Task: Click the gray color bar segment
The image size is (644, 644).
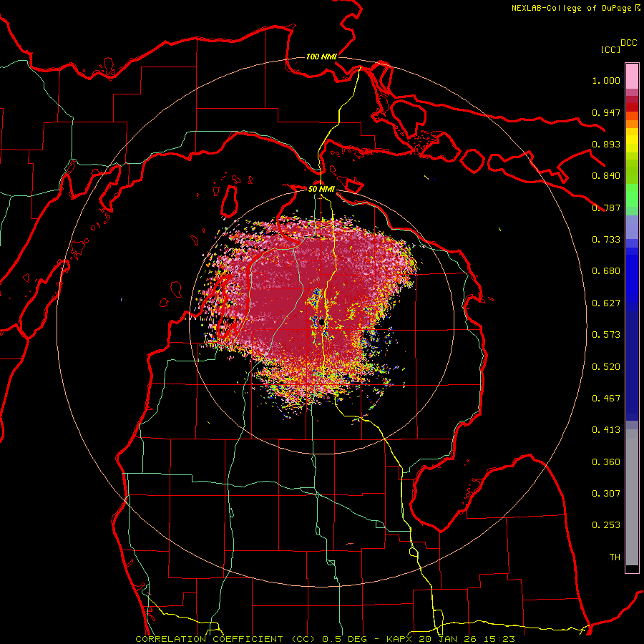Action: click(x=632, y=497)
